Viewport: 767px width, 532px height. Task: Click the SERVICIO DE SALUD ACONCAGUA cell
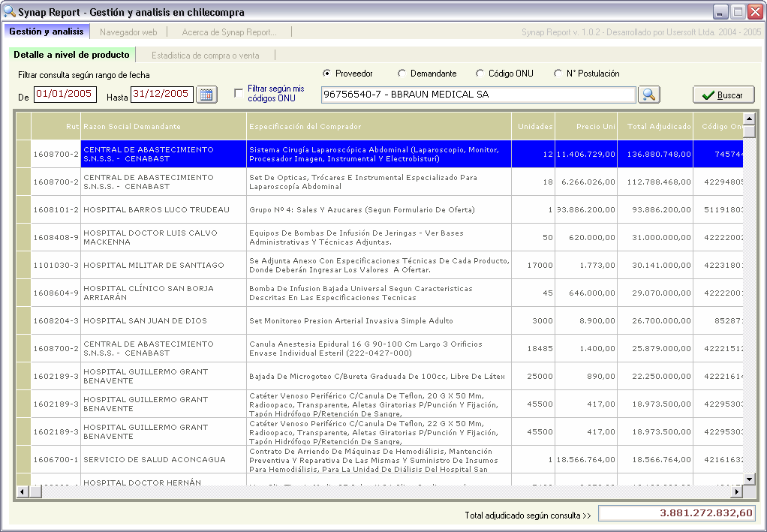coord(164,460)
